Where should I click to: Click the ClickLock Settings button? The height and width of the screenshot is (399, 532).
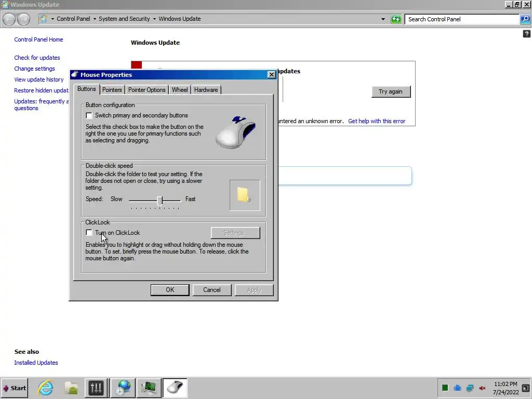(x=235, y=233)
